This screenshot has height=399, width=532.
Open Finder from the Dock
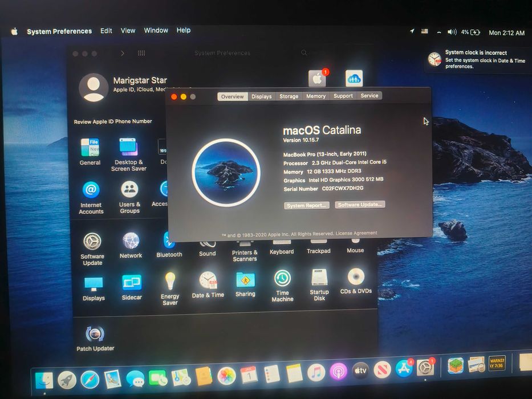44,380
